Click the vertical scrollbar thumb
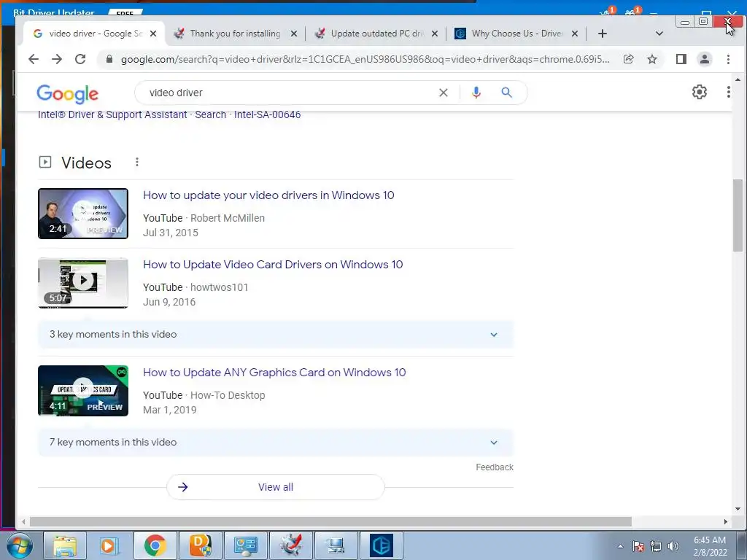The image size is (747, 560). [x=738, y=215]
